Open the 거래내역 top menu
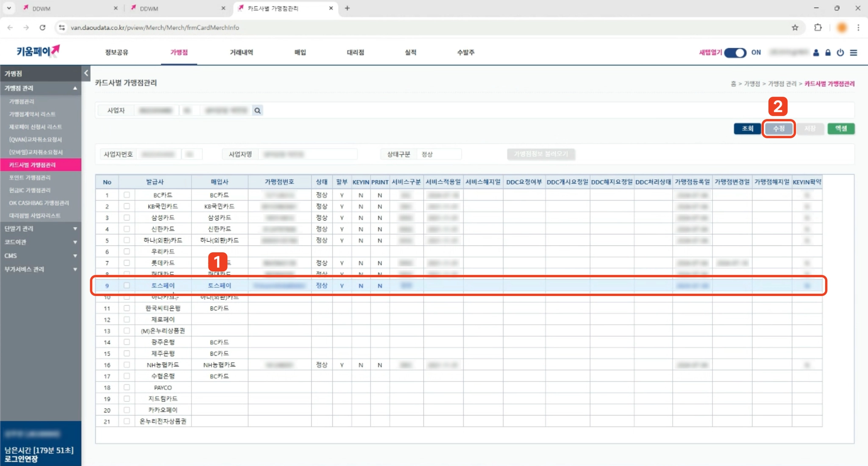This screenshot has height=466, width=868. coord(241,52)
